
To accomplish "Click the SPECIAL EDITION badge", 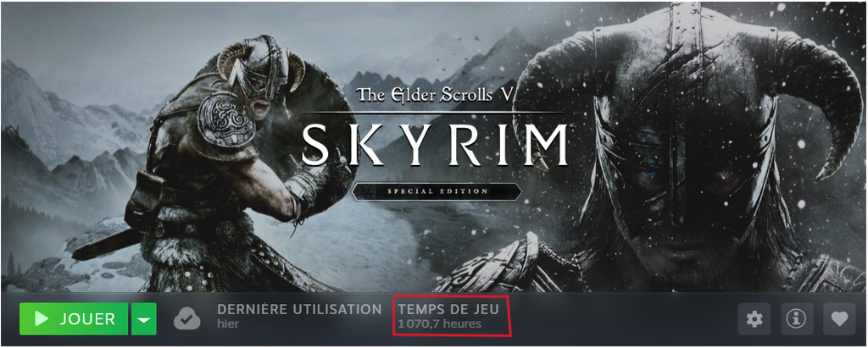I will 436,191.
